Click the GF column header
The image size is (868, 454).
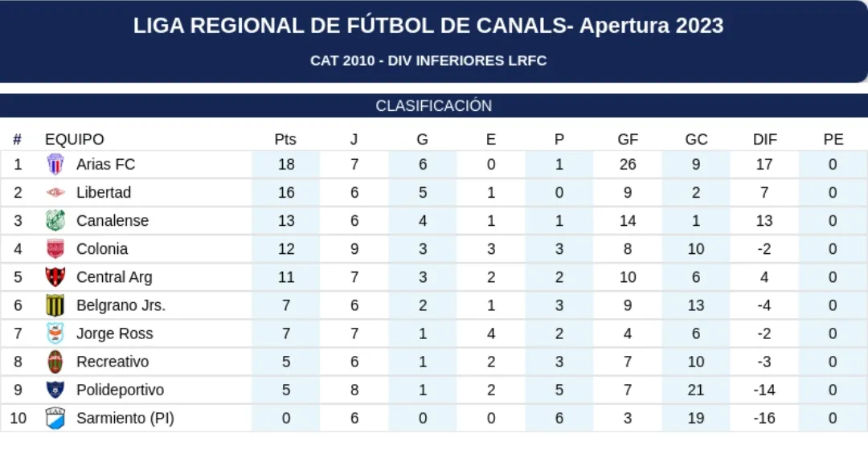pyautogui.click(x=628, y=139)
